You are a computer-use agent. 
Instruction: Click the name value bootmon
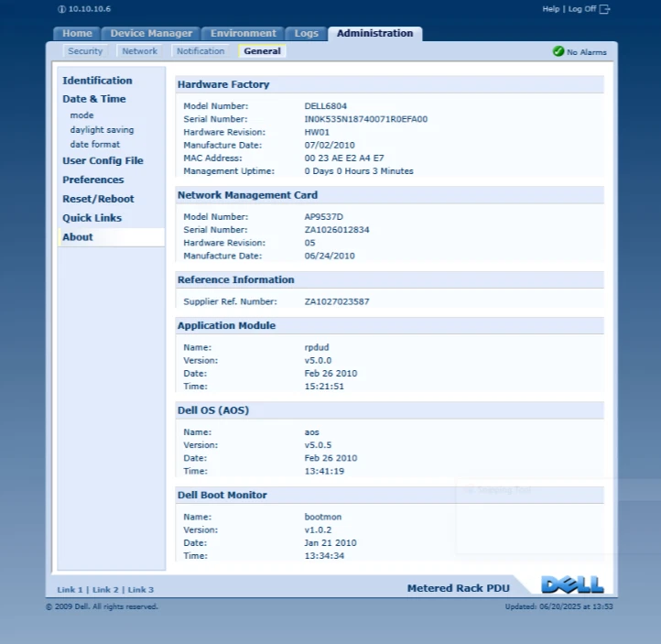click(323, 517)
